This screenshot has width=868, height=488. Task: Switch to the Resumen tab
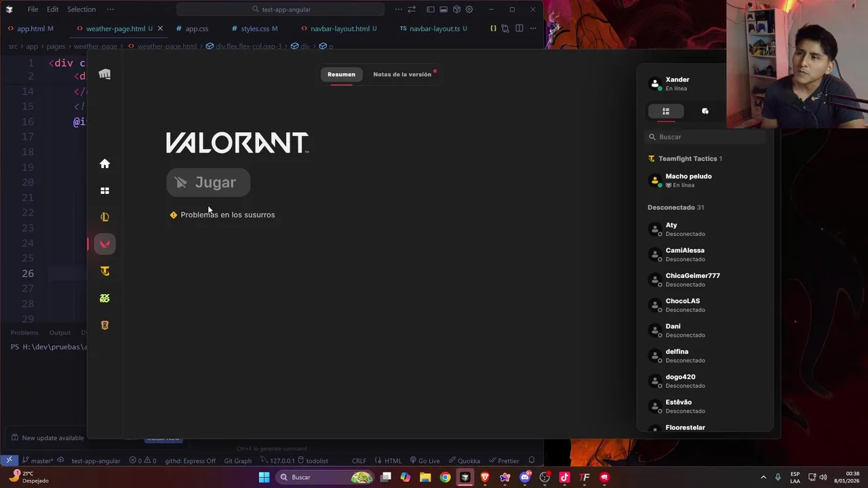pos(341,75)
